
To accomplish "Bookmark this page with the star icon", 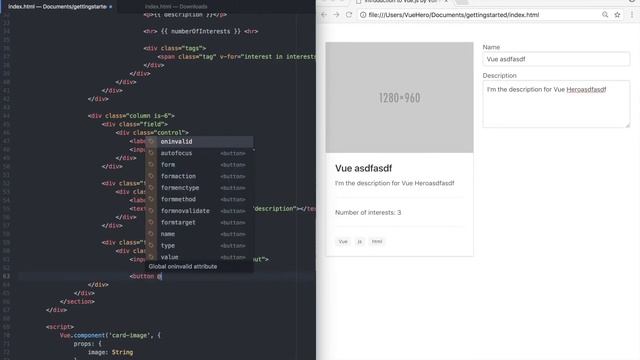I will coord(617,15).
